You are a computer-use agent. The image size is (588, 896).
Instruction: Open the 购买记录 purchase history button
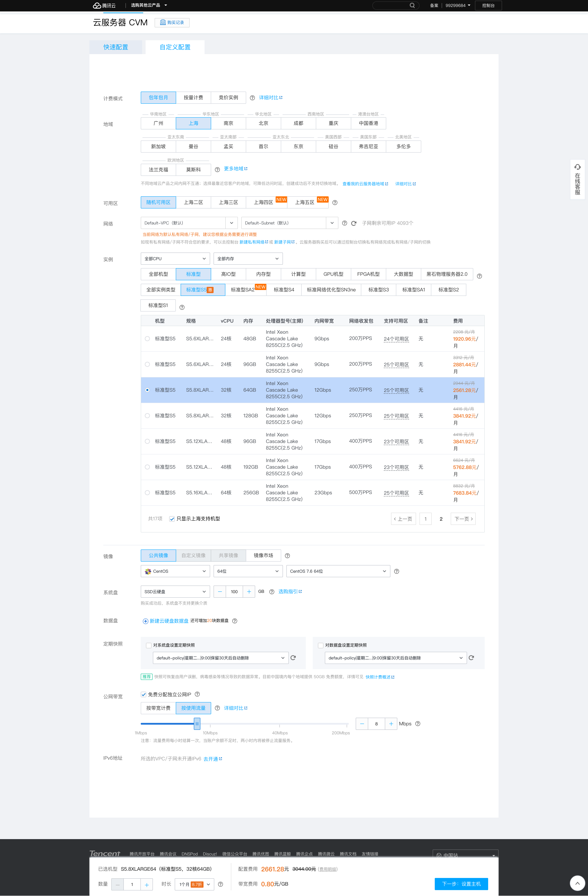(172, 23)
